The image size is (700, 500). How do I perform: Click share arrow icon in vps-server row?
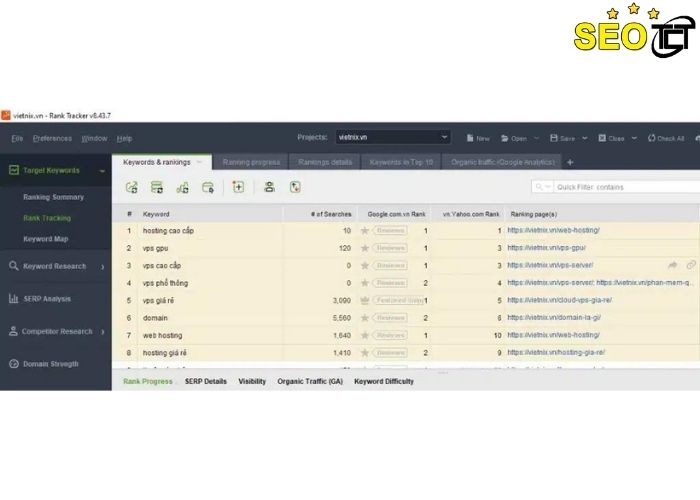click(x=672, y=265)
